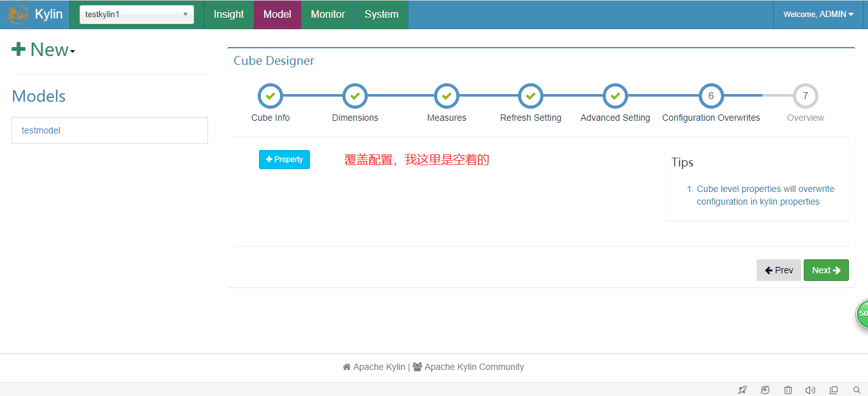This screenshot has width=868, height=396.
Task: Click the trash icon in status bar
Action: pyautogui.click(x=788, y=390)
